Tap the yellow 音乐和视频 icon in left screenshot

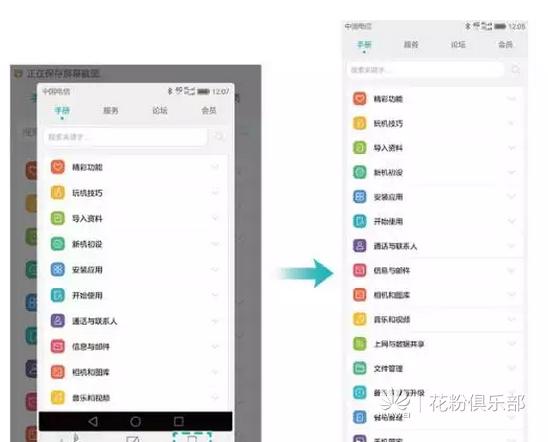pyautogui.click(x=58, y=397)
